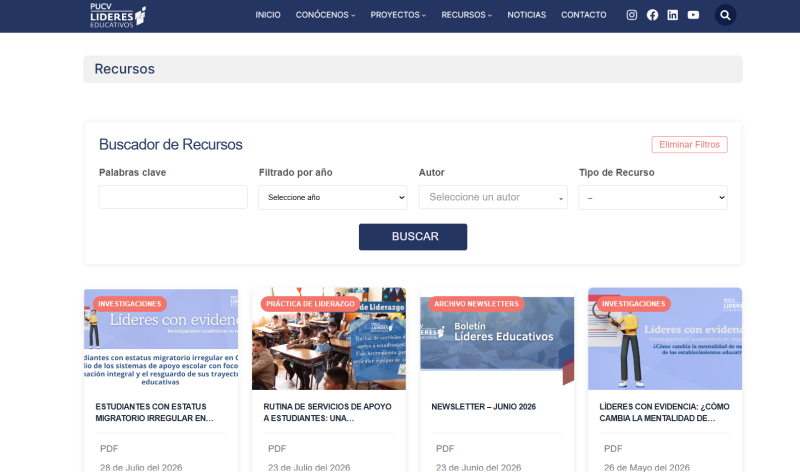The width and height of the screenshot is (800, 472).
Task: Click the Eliminar Filtros button
Action: [x=689, y=144]
